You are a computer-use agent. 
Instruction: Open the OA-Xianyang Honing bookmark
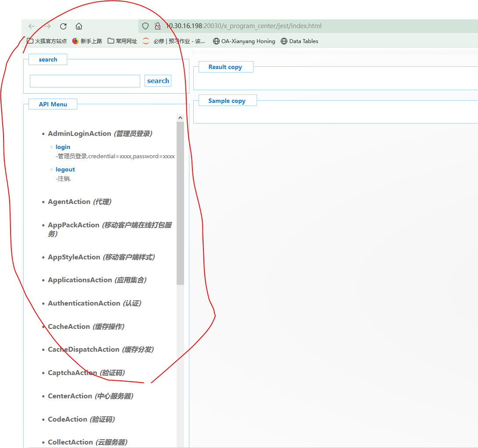(244, 41)
